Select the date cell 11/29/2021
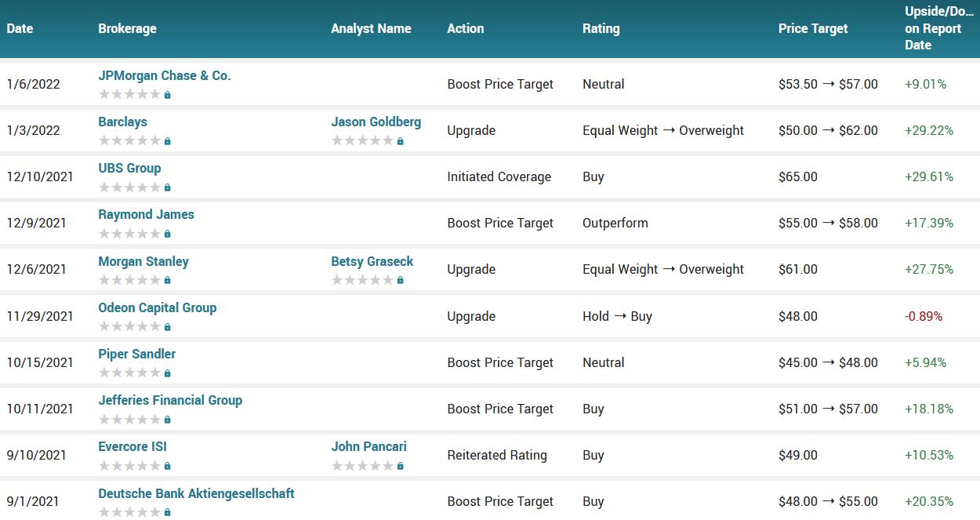 click(x=40, y=317)
